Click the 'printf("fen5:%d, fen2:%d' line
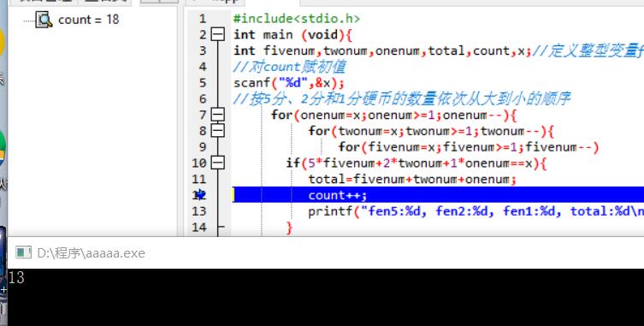Viewport: 644px width, 326px height. 476,211
